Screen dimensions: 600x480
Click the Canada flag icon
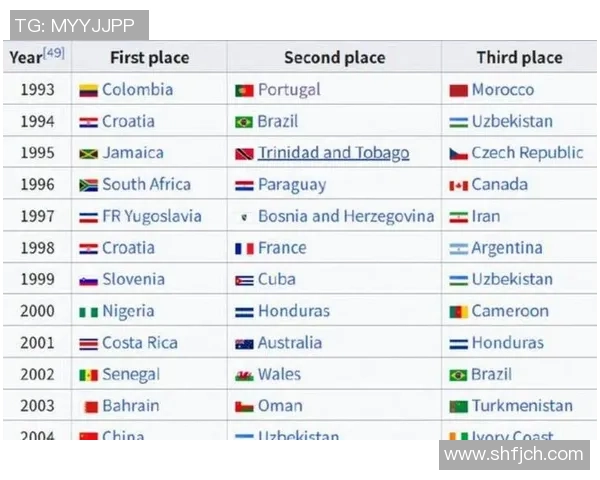(459, 185)
